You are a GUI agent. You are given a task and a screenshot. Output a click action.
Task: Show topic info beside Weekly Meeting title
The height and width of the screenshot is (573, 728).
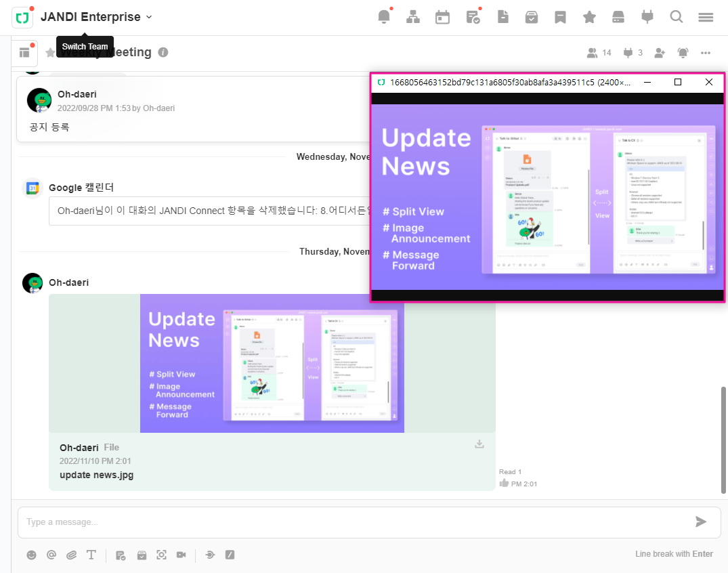[x=163, y=52]
